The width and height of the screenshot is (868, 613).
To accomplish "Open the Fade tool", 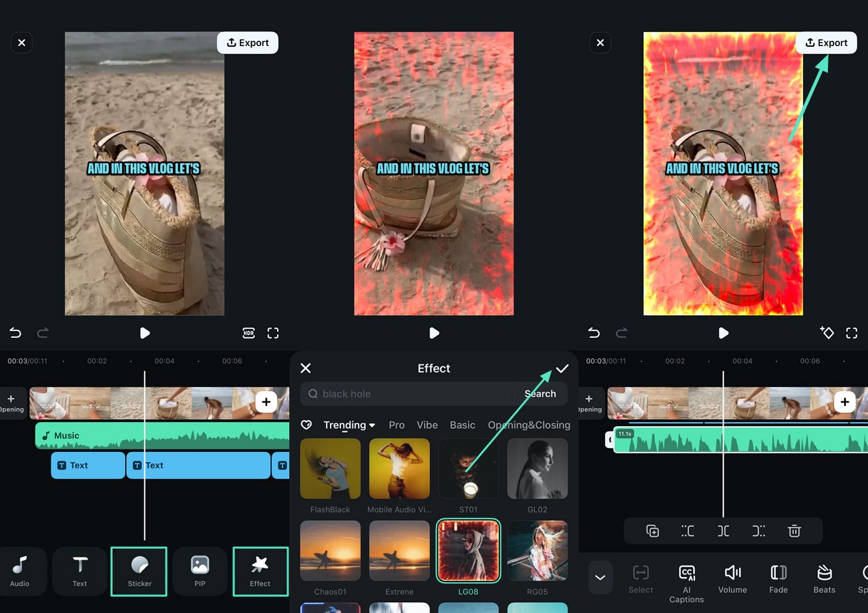I will pyautogui.click(x=779, y=579).
